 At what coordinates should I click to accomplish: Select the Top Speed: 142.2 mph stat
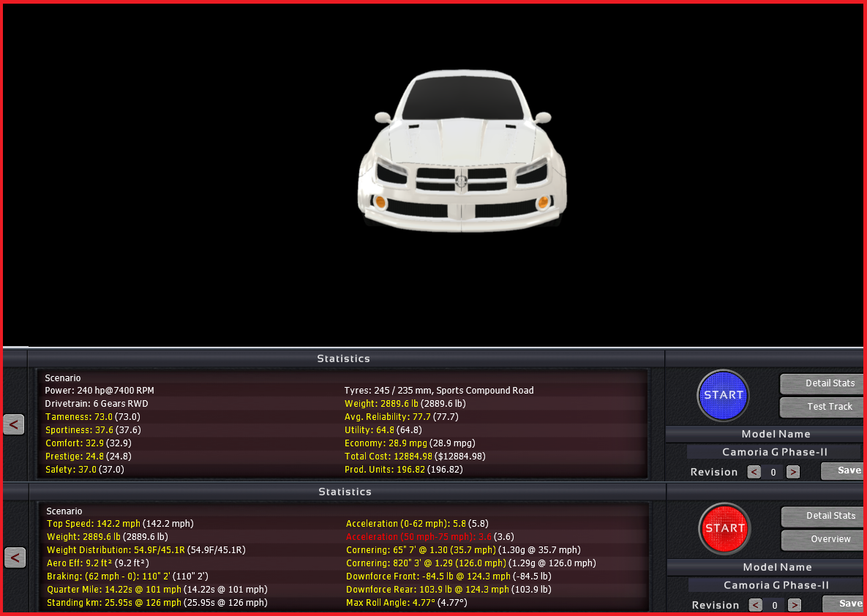click(120, 524)
